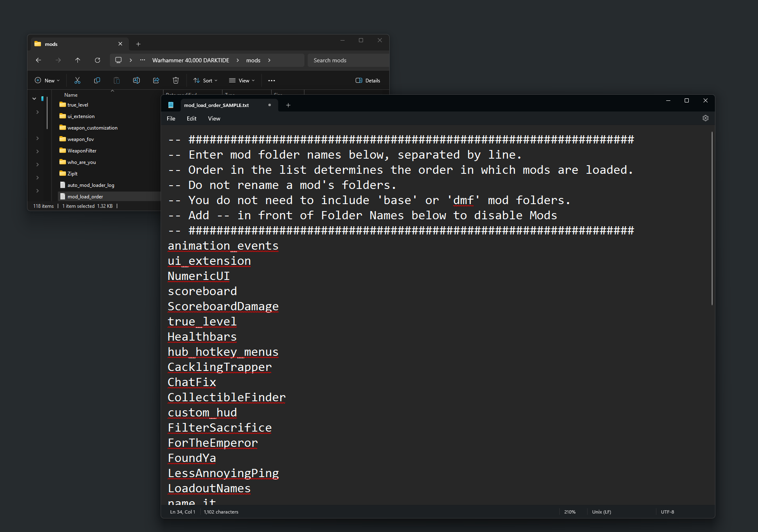Refresh the mods folder view
Viewport: 758px width, 532px height.
point(98,60)
